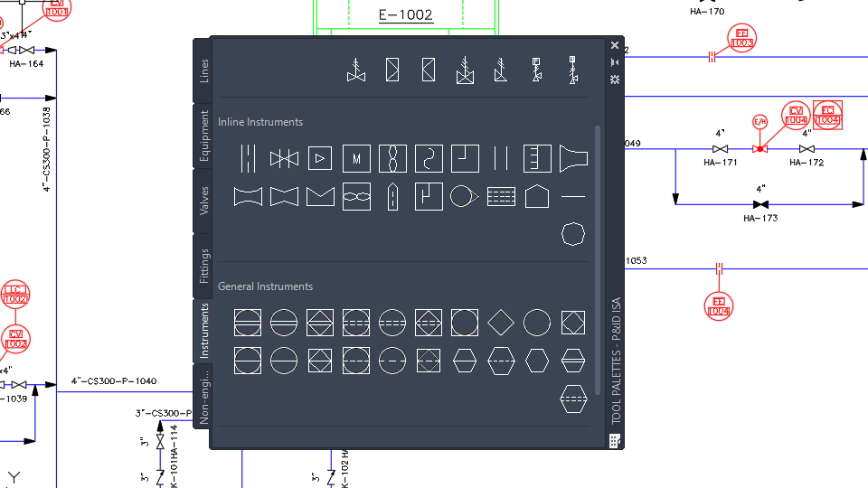Select the square with ruler tick marks
Image resolution: width=868 pixels, height=488 pixels.
tap(537, 158)
